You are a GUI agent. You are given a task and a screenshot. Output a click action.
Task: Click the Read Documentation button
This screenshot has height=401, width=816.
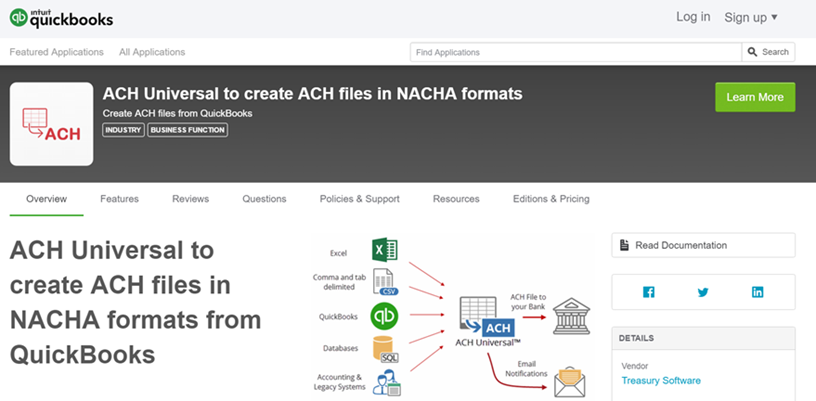[x=703, y=245]
